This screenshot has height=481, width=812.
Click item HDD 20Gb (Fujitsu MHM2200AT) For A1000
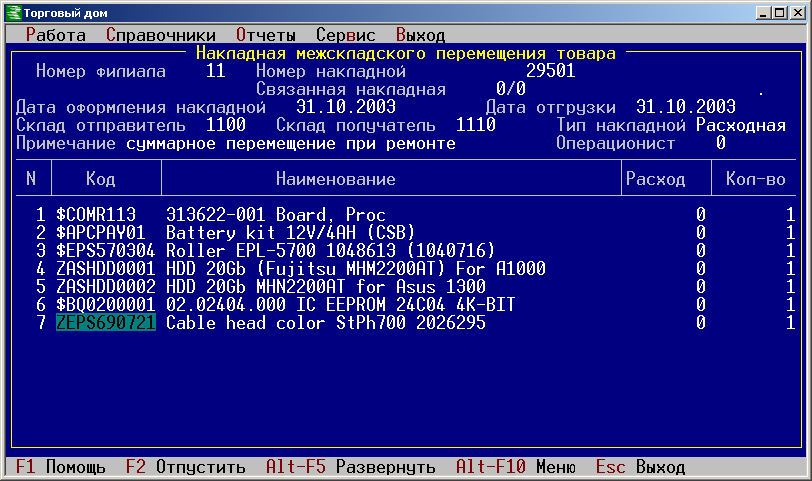coord(356,268)
